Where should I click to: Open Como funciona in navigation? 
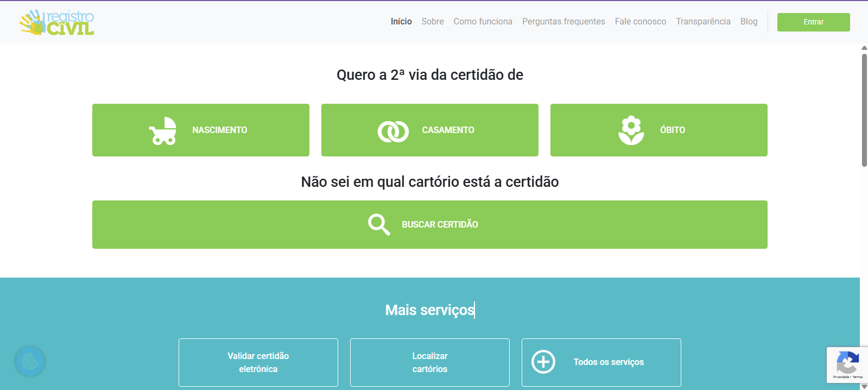point(483,22)
